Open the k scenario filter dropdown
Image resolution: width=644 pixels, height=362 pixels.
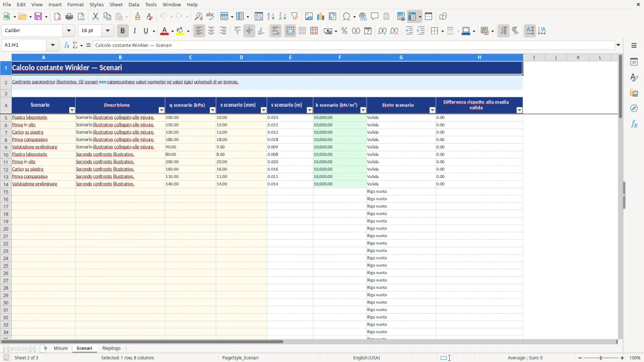pos(363,110)
